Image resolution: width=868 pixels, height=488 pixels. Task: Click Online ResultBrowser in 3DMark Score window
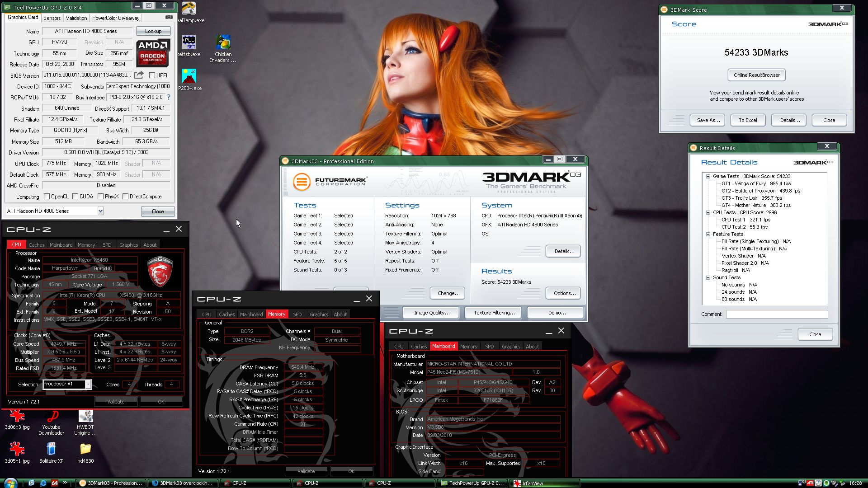tap(757, 75)
